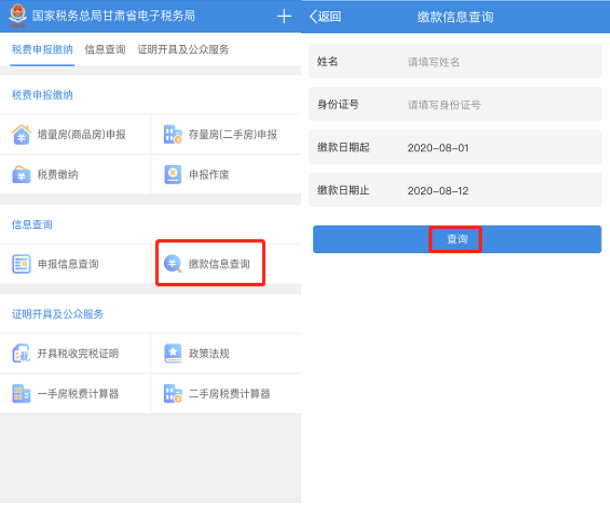Click the 政策法规 book icon
610x506 pixels.
coord(173,354)
